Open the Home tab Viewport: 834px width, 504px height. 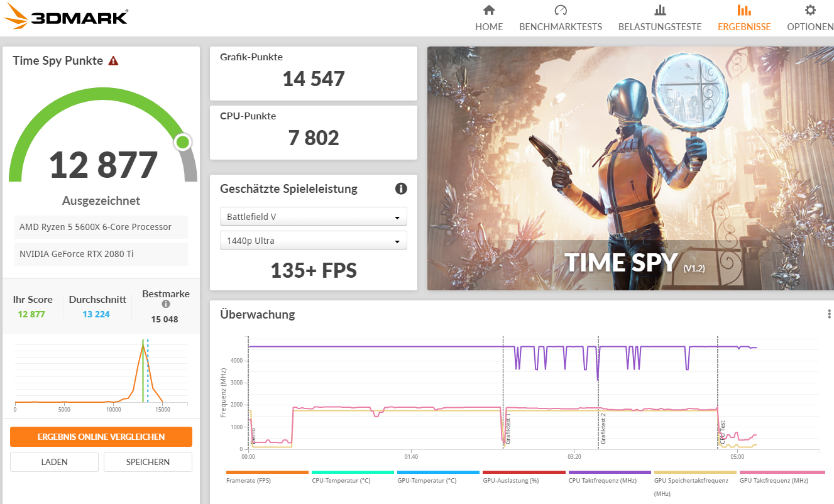coord(489,18)
